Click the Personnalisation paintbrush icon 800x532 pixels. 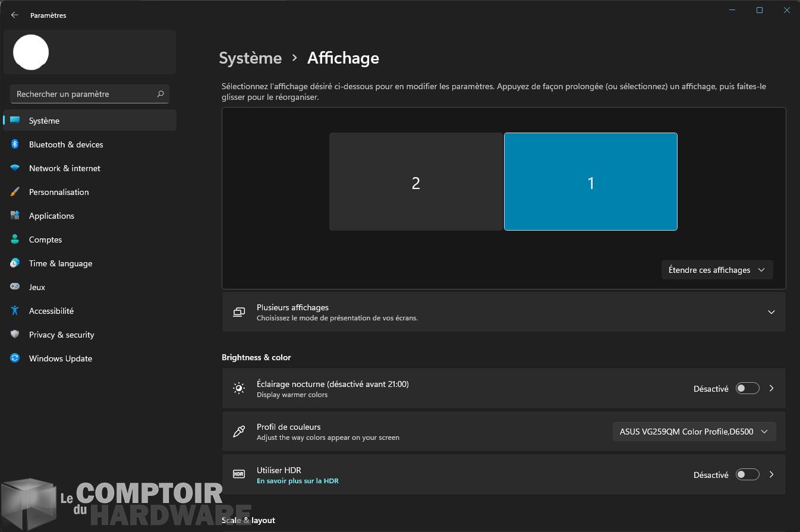[x=15, y=192]
